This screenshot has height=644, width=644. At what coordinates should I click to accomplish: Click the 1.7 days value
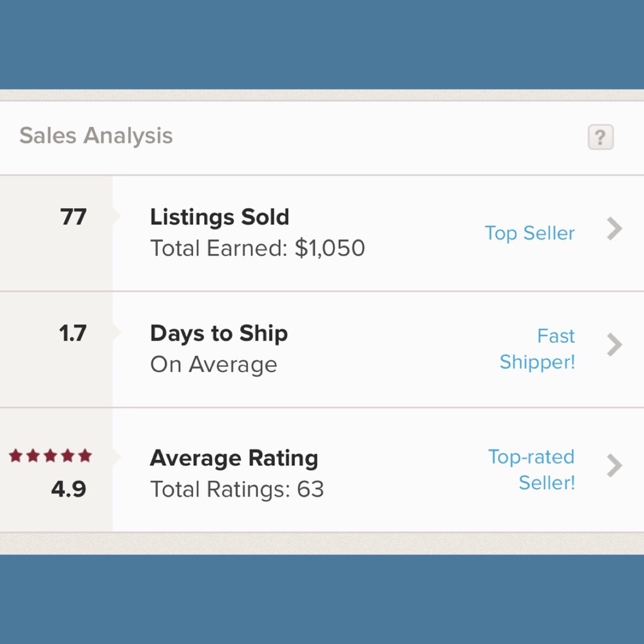point(72,334)
